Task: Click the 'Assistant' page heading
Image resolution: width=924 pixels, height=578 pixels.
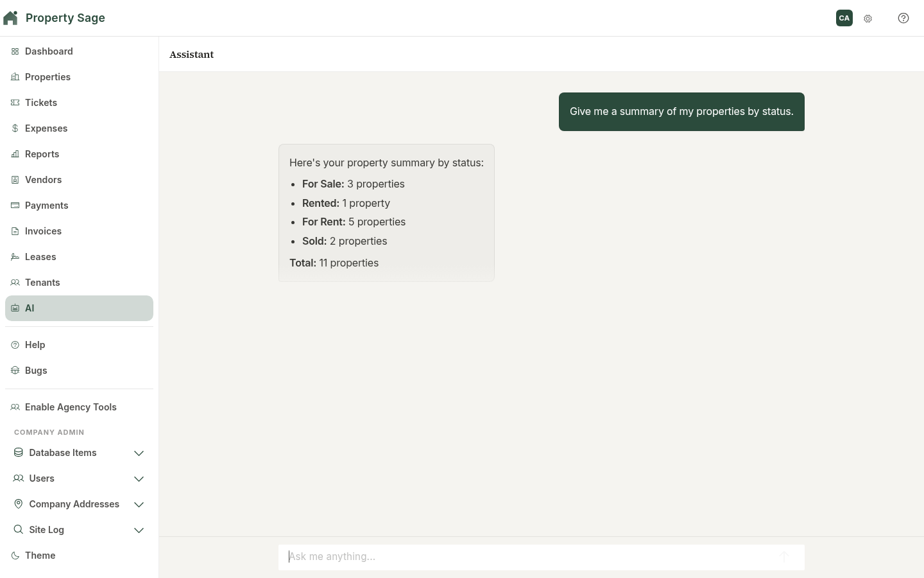Action: point(192,55)
